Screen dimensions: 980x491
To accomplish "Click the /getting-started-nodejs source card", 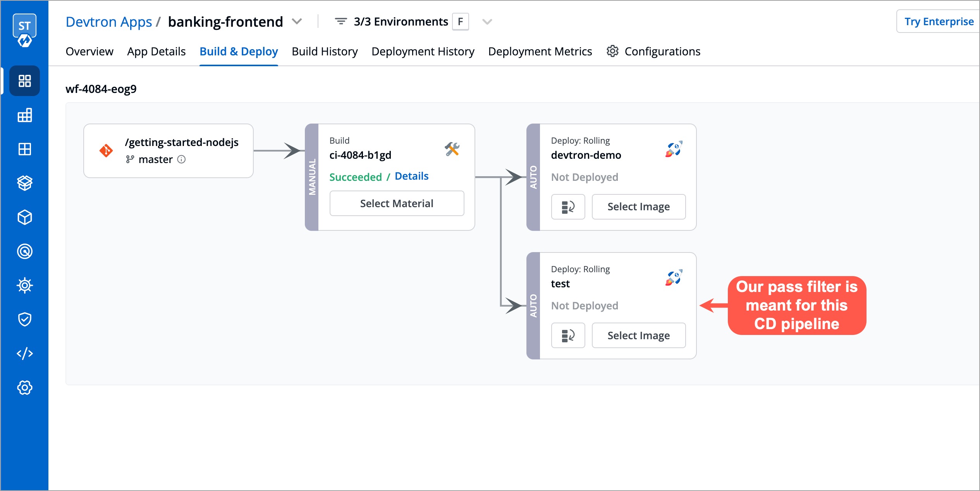I will [168, 151].
